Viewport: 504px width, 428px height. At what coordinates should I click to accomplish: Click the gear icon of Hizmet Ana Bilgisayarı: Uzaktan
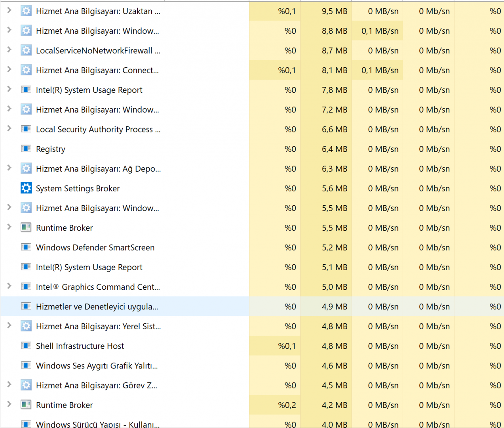(26, 11)
